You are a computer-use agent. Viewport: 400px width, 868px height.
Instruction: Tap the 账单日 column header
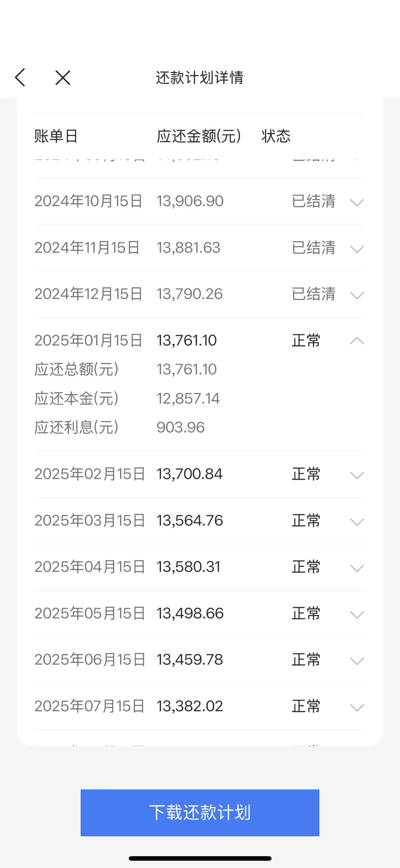coord(56,136)
